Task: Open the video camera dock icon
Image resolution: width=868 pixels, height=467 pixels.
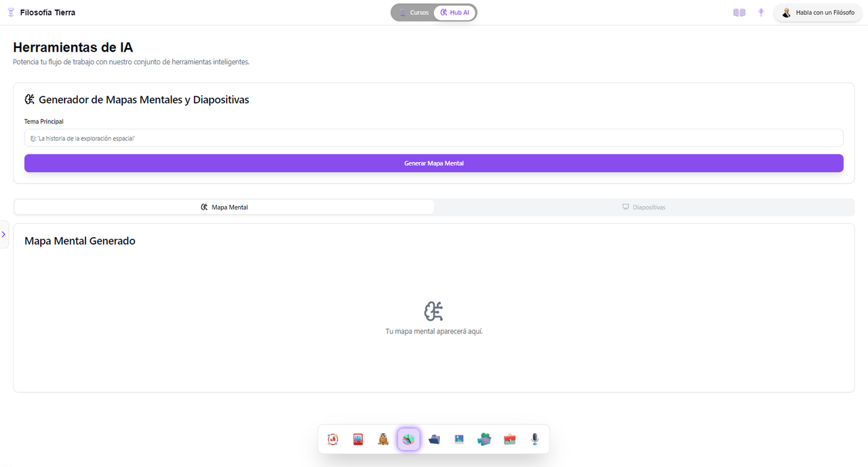Action: pyautogui.click(x=484, y=439)
